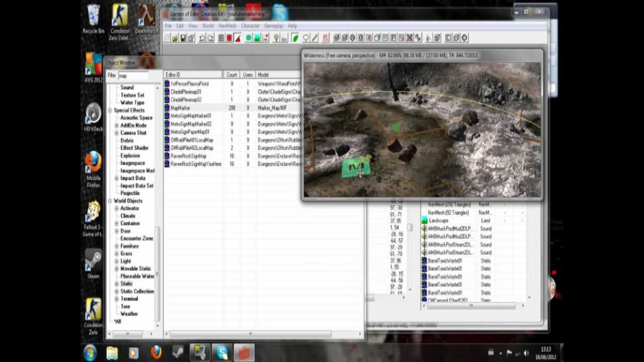Select the Weather tree item
This screenshot has height=362, width=644.
[129, 314]
